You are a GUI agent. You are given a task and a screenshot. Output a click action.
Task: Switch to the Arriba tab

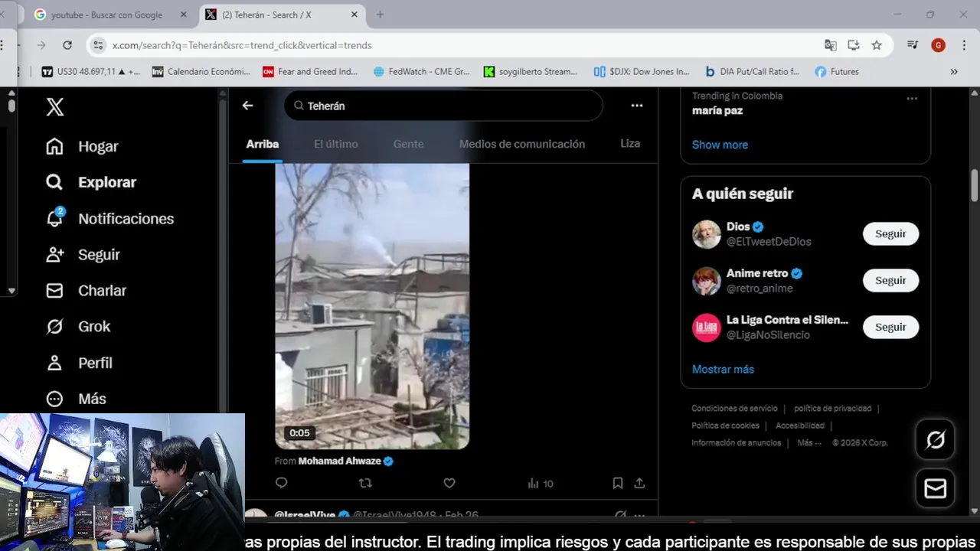263,144
